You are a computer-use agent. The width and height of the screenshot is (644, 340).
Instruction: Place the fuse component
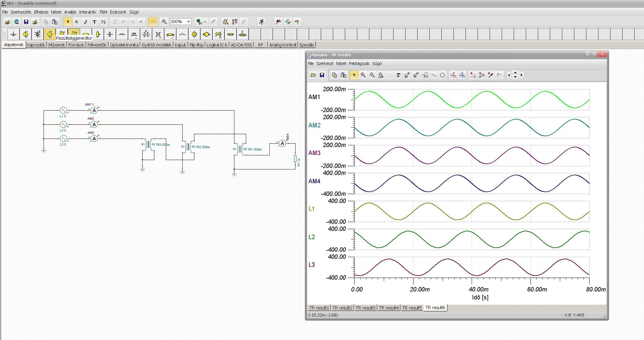click(231, 34)
